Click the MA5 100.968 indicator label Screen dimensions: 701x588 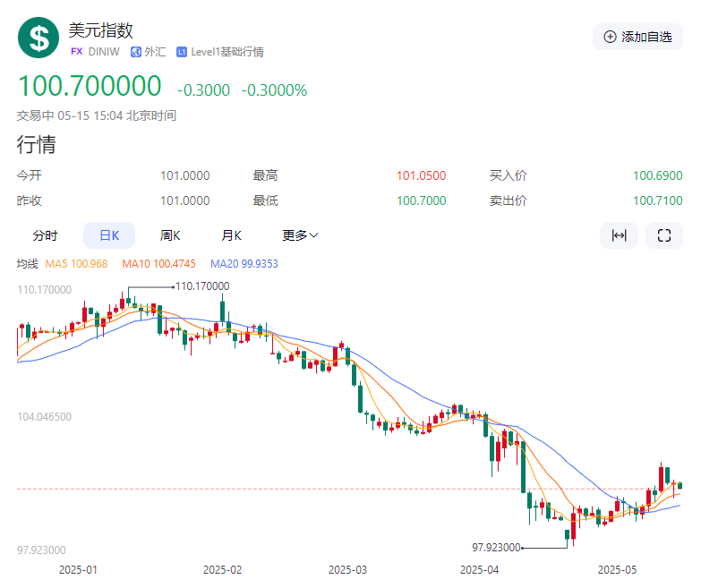tap(76, 264)
